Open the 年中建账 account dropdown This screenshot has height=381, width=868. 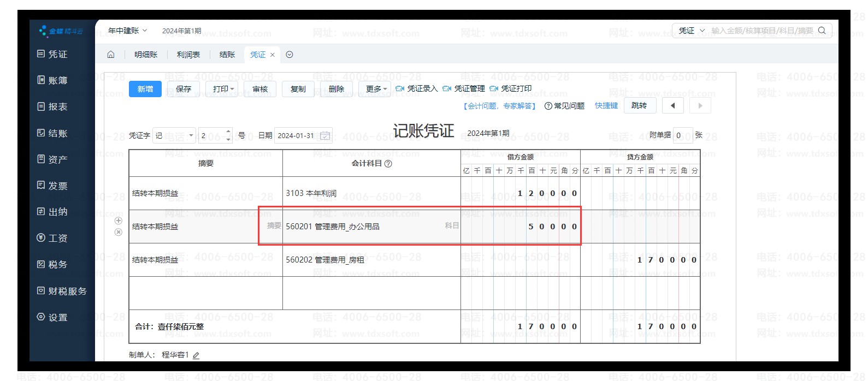click(x=128, y=31)
